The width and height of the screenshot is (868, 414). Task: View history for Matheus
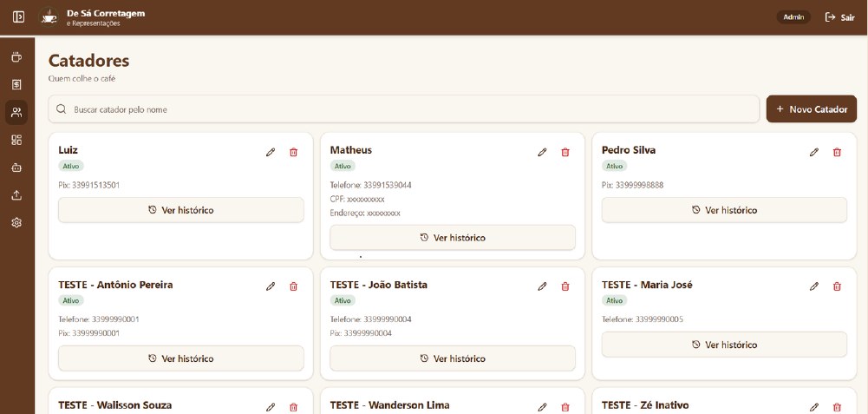[x=453, y=238]
